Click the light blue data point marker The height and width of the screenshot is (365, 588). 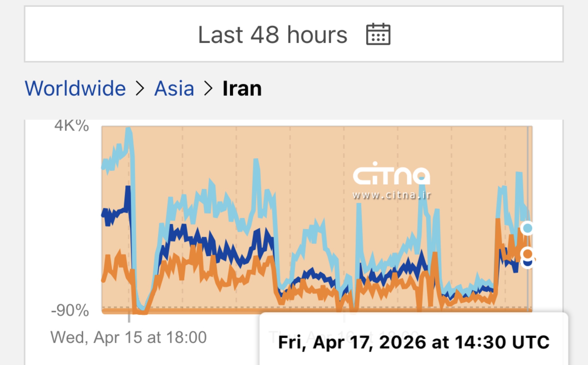[x=527, y=228]
